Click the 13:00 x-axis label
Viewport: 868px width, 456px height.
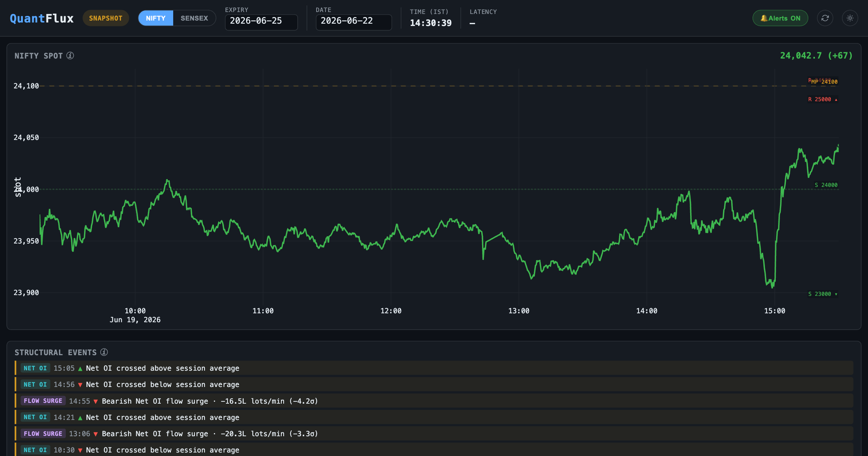[x=518, y=311]
